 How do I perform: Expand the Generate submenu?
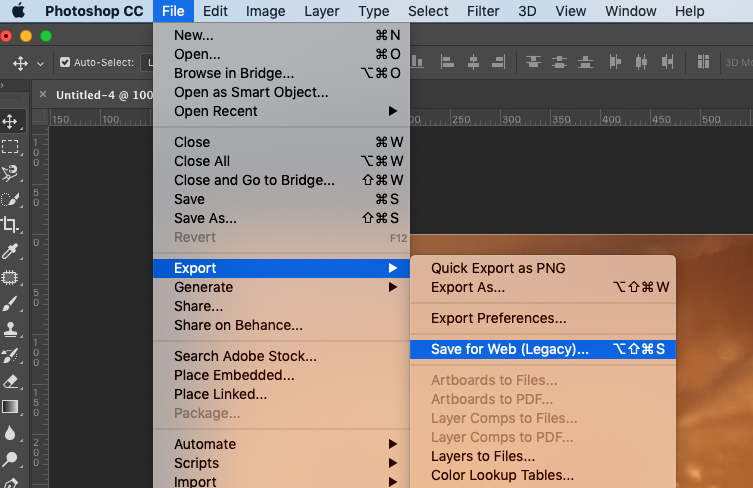(x=282, y=287)
